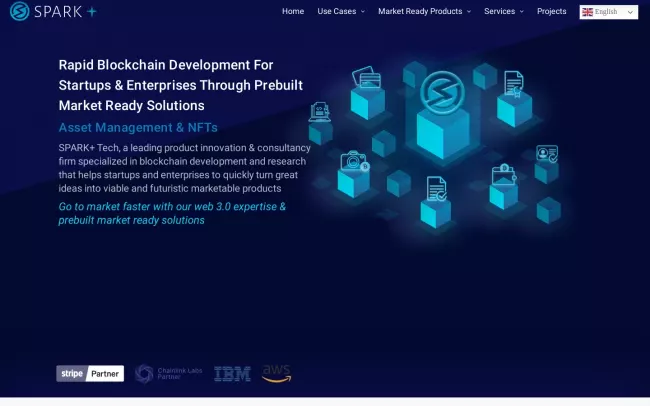Image resolution: width=650 pixels, height=406 pixels.
Task: Open the Projects menu item
Action: pos(551,12)
